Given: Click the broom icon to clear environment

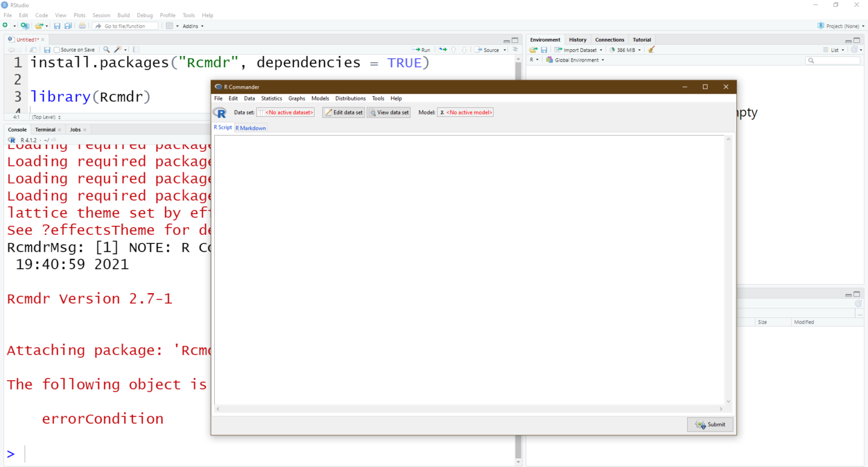Looking at the screenshot, I should [x=652, y=50].
